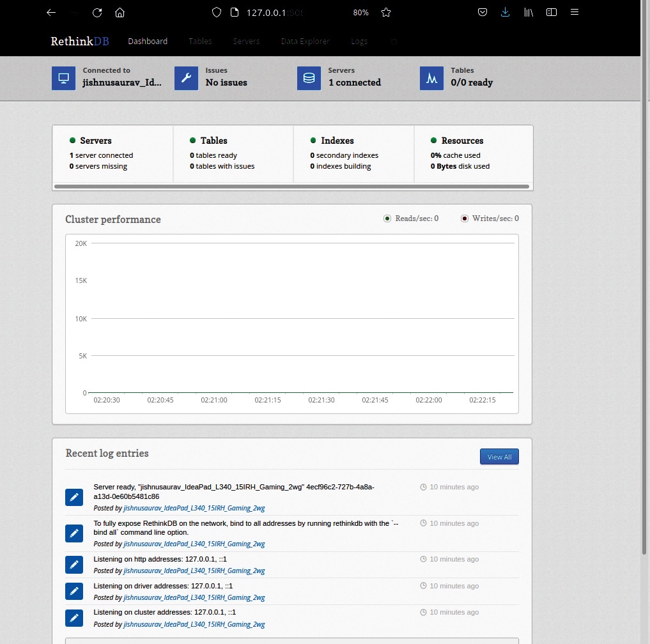Open the Firefox hamburger application menu

pos(575,12)
